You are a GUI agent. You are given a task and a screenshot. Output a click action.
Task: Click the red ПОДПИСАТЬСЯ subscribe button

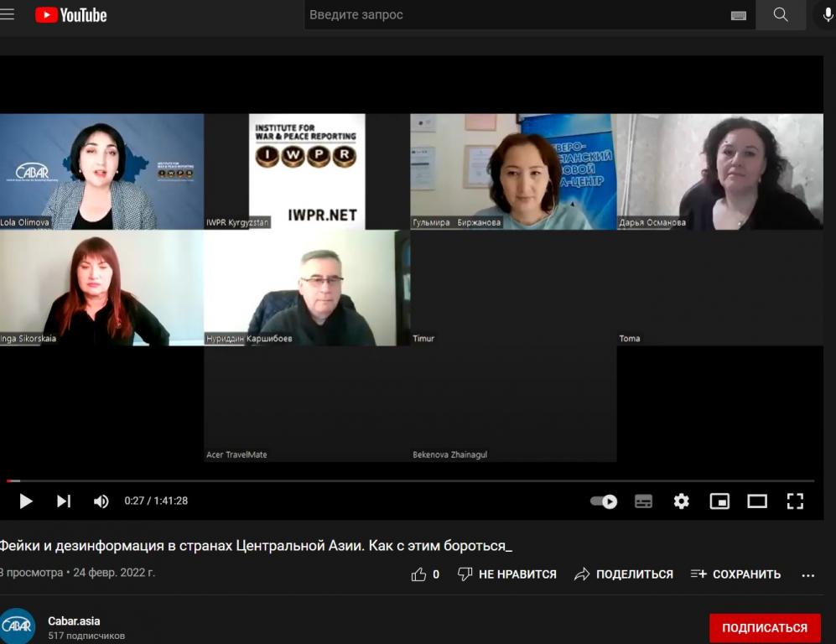click(764, 627)
